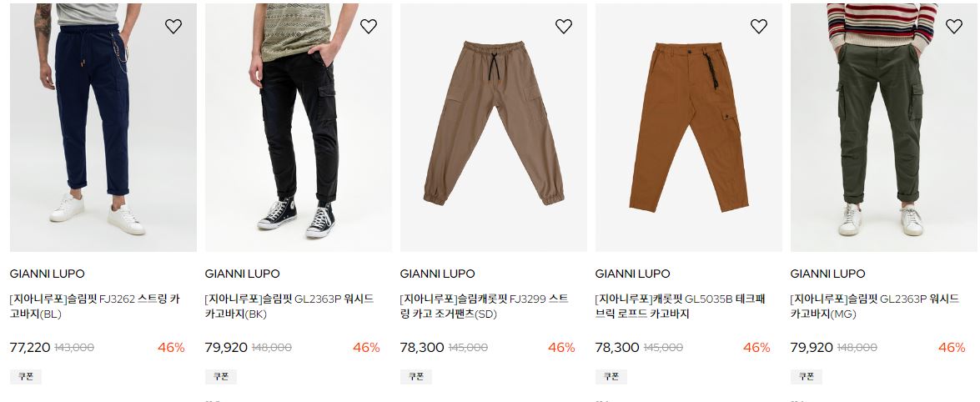Viewport: 980px width, 402px height.
Task: Open beige jogger pants product image
Action: coord(493,128)
